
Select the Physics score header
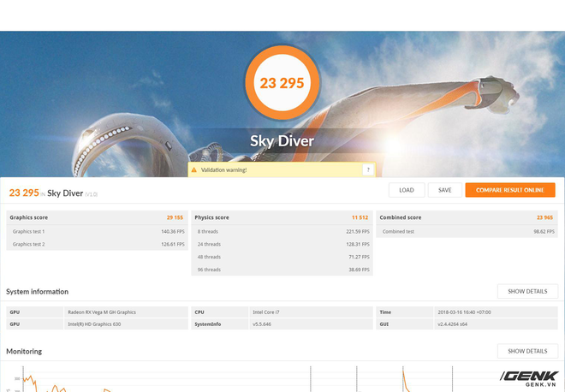click(x=212, y=217)
